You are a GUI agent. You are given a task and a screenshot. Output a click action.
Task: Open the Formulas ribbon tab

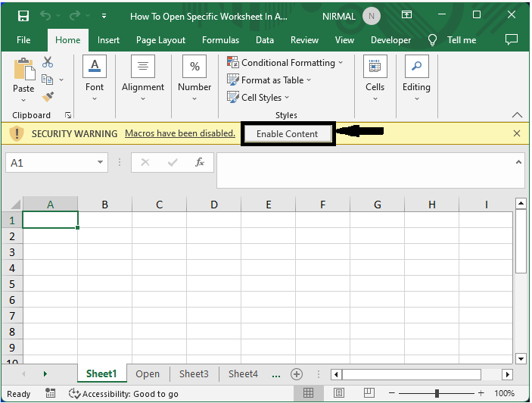tap(220, 40)
